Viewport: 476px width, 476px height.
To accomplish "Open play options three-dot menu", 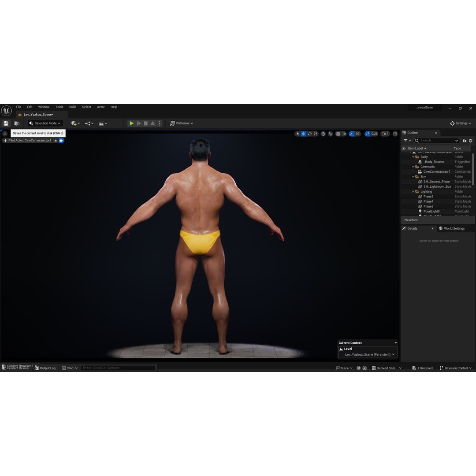I will click(x=160, y=123).
